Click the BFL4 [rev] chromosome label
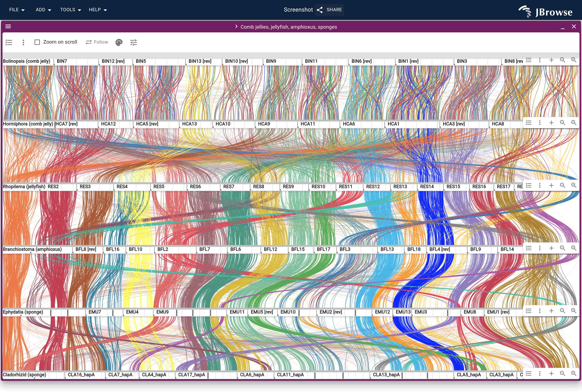The image size is (582, 392). click(439, 250)
